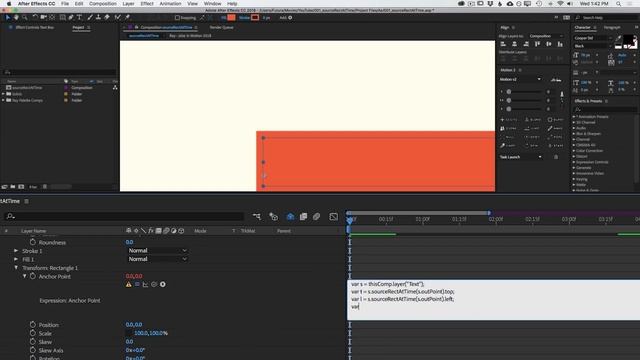Open the Cooper Std font family dropdown
The width and height of the screenshot is (640, 360).
pos(592,38)
